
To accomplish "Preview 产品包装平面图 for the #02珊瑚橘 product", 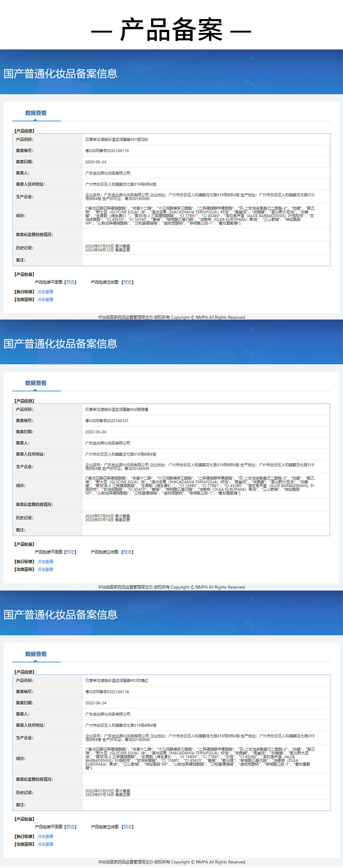I will pyautogui.click(x=70, y=552).
